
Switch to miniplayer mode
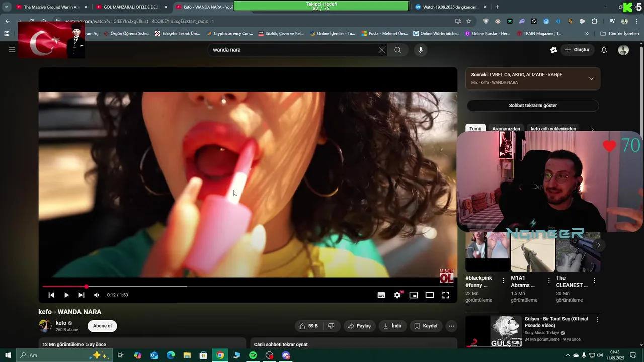414,295
